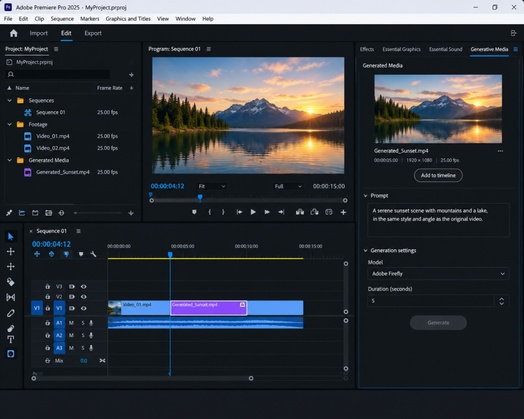The width and height of the screenshot is (524, 419).
Task: Click Export Frame camera icon
Action: point(329,212)
